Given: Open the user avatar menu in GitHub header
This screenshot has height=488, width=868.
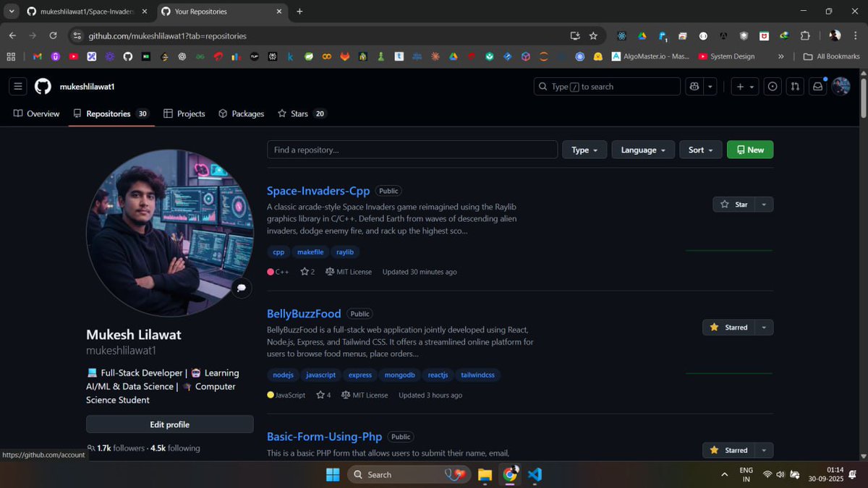Looking at the screenshot, I should (x=841, y=87).
